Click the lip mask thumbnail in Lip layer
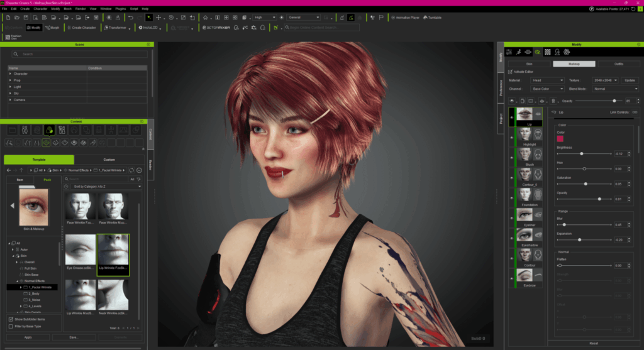This screenshot has width=644, height=350. (x=538, y=114)
